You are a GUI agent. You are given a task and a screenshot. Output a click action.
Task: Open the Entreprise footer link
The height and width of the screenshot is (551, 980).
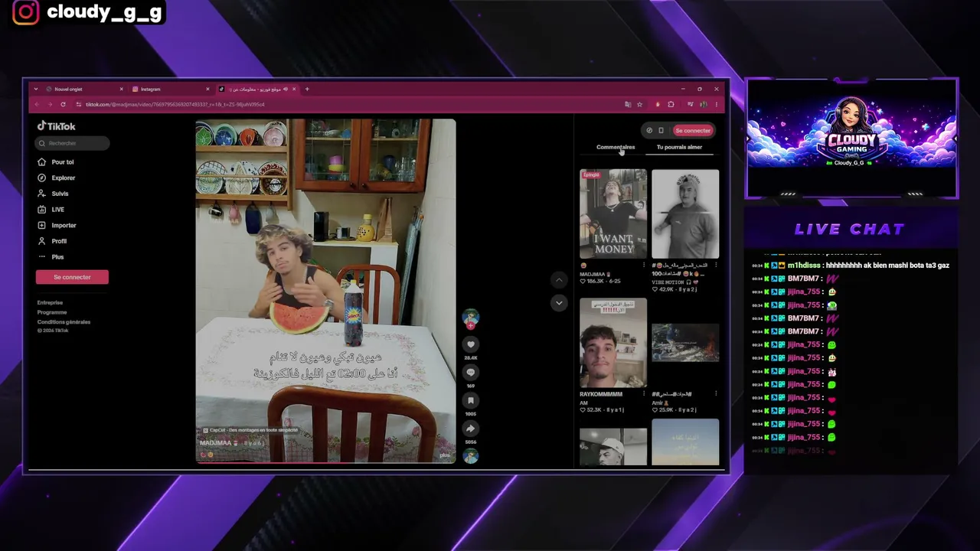click(50, 303)
